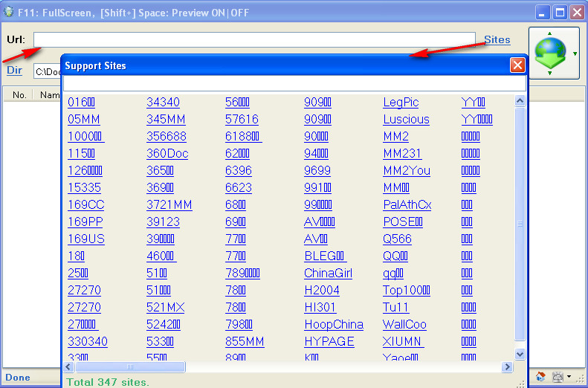Click scroll-up arrow of sites list

coord(520,102)
